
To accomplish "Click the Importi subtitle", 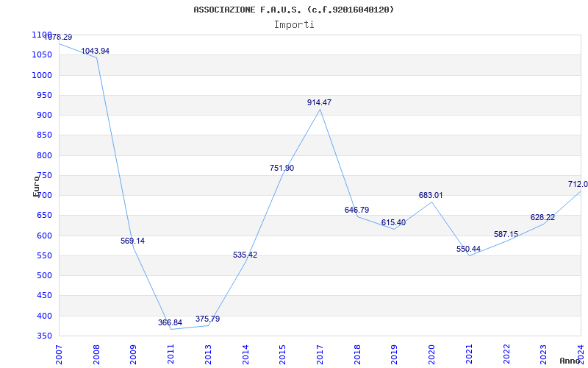I will (x=294, y=25).
